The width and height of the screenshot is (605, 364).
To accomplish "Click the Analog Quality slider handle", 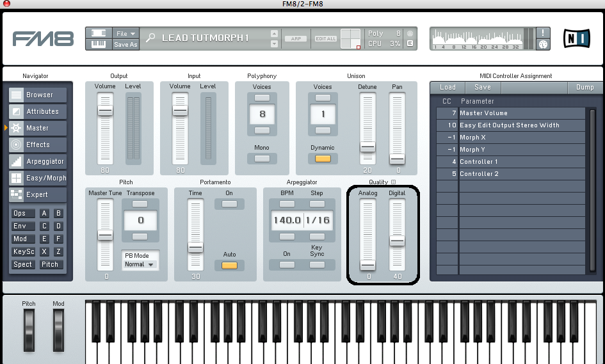I will [367, 265].
